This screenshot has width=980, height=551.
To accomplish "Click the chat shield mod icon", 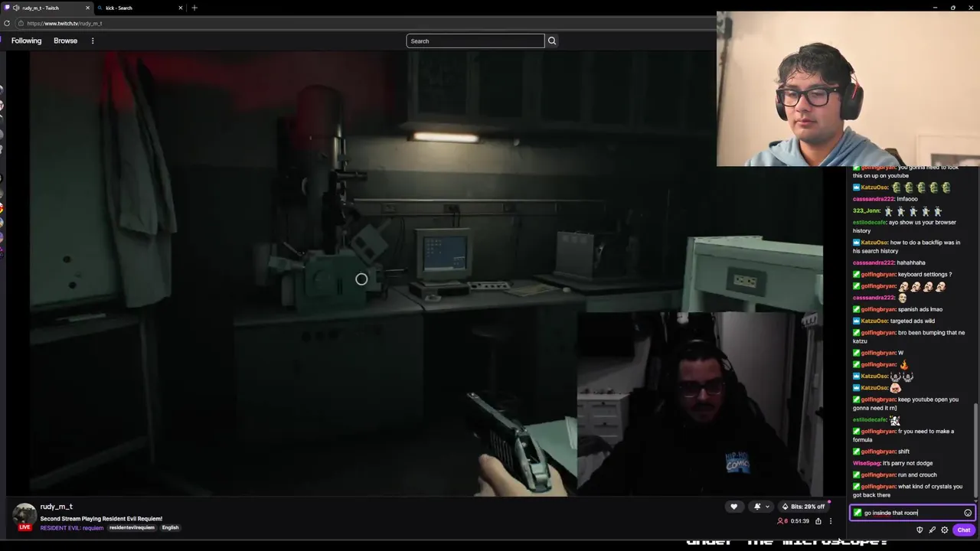I will pos(920,530).
